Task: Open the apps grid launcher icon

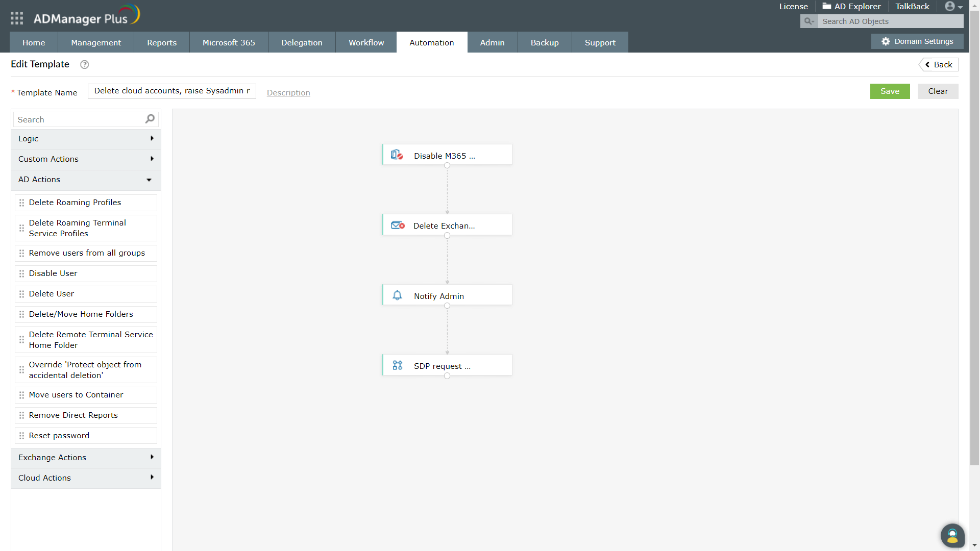Action: (x=17, y=18)
